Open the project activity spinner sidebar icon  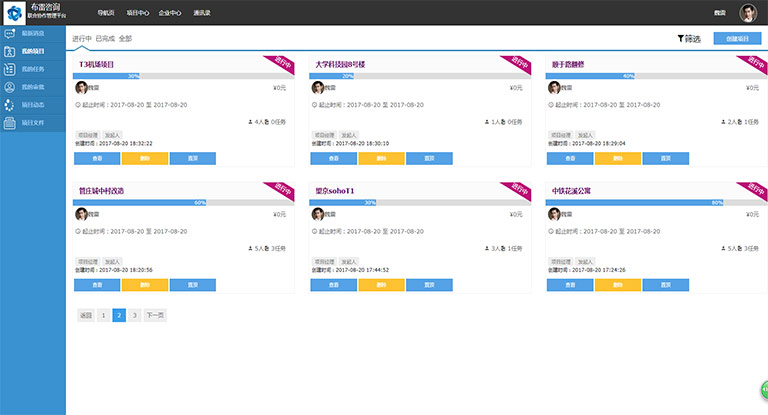click(x=9, y=105)
